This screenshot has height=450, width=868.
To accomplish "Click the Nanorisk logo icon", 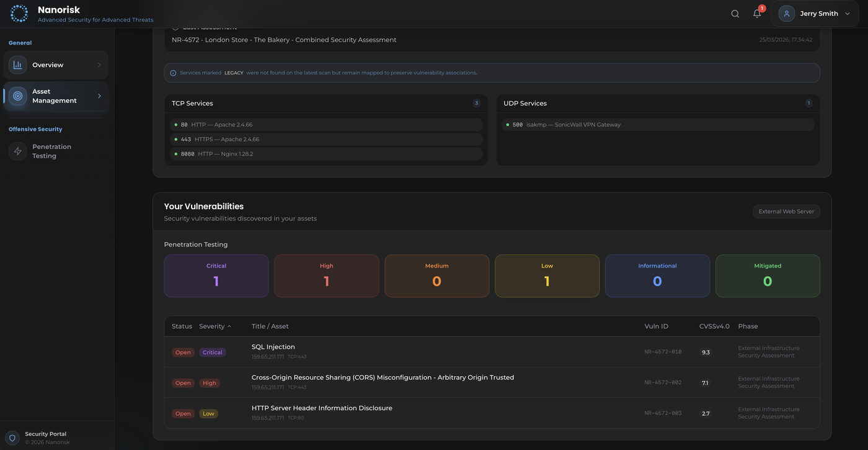I will tap(19, 14).
